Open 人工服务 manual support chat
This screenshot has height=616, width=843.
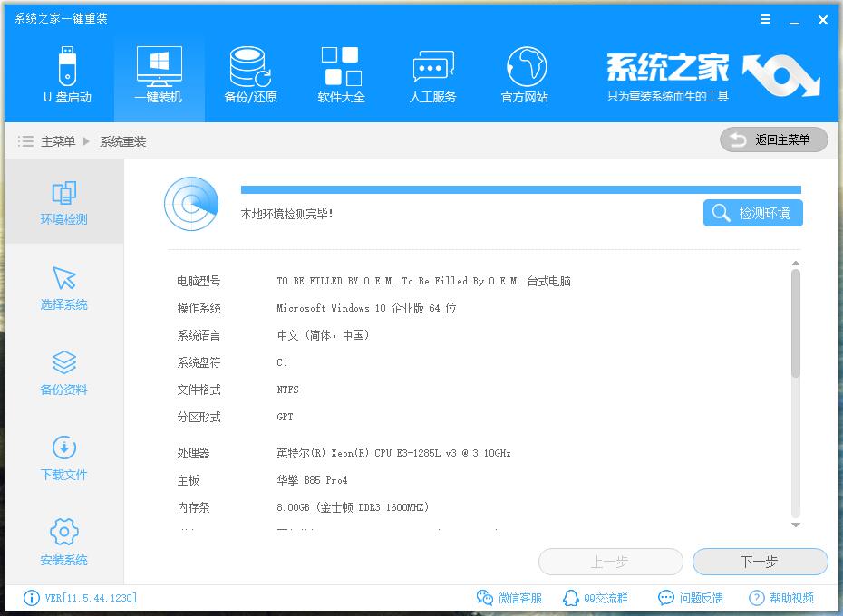point(432,75)
